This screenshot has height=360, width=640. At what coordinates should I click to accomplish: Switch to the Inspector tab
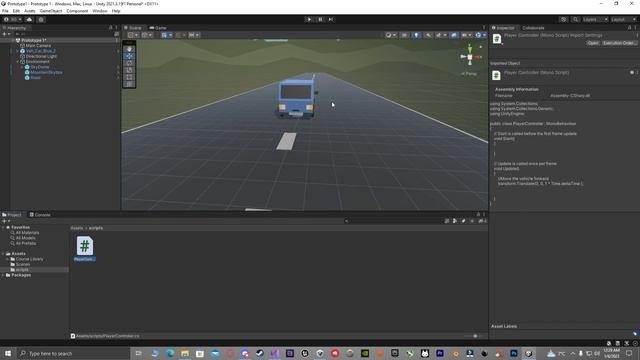[x=503, y=28]
